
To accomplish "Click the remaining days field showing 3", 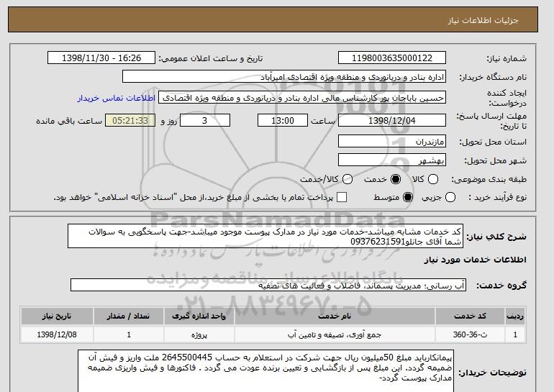I will click(205, 120).
